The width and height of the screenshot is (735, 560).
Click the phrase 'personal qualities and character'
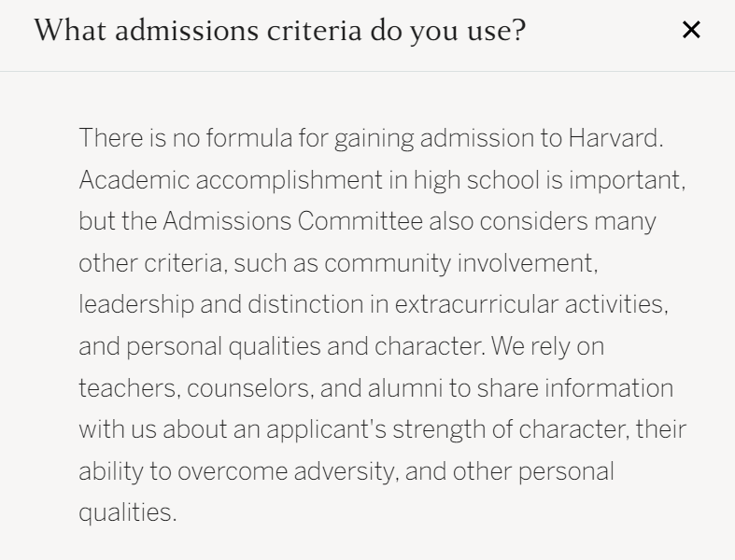[304, 347]
